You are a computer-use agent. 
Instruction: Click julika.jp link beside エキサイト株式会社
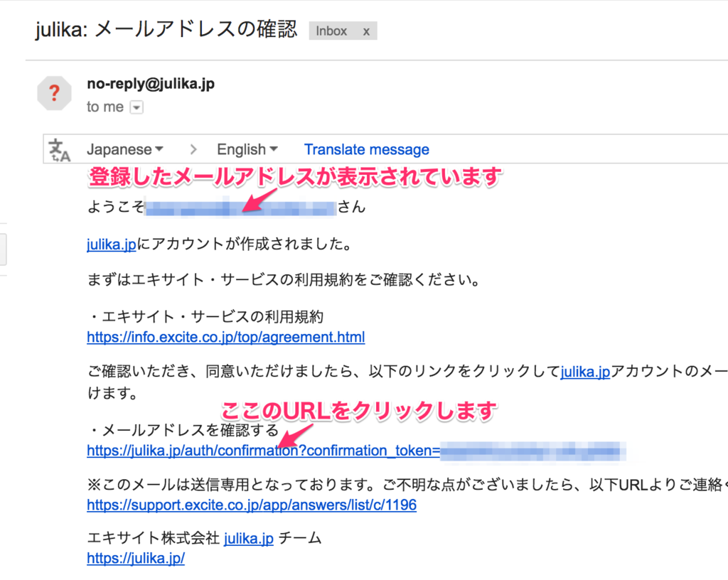click(248, 538)
